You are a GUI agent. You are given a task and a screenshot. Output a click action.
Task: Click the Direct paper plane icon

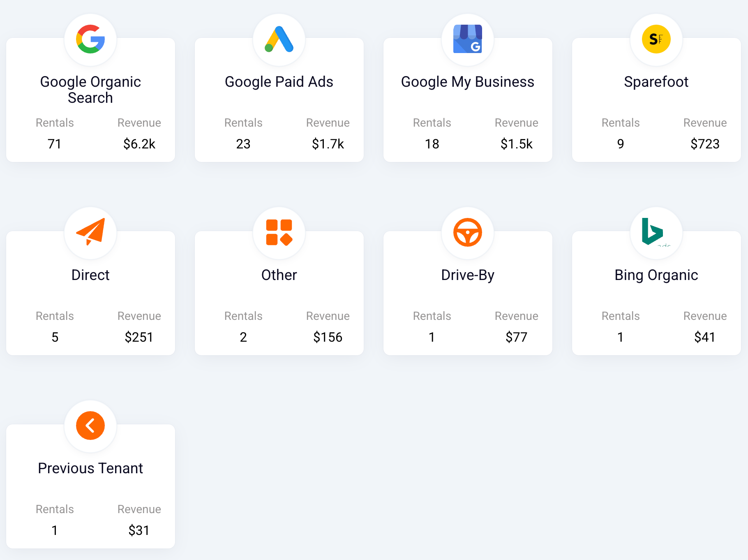[90, 232]
